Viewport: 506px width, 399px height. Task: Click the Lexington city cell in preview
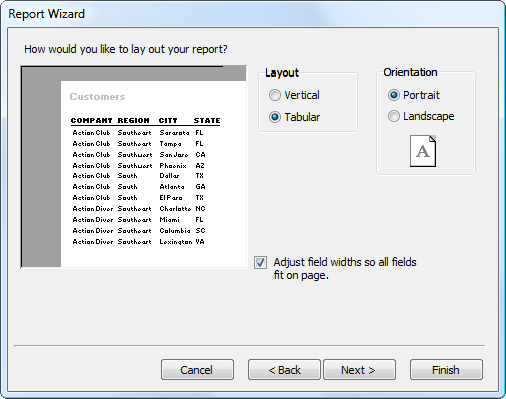(176, 242)
